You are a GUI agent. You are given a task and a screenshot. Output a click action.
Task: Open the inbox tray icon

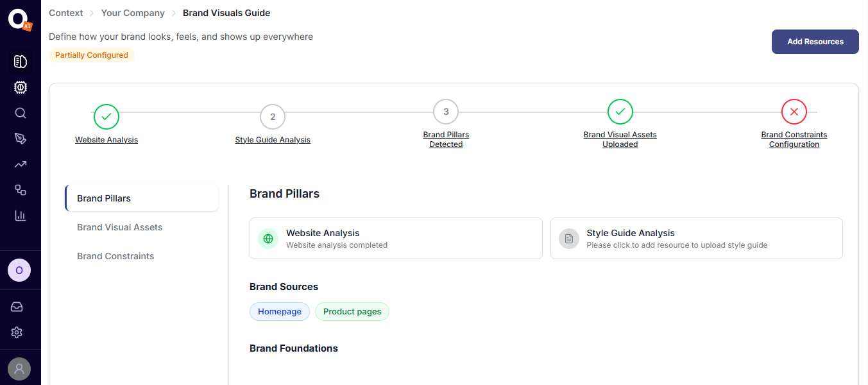coord(17,307)
